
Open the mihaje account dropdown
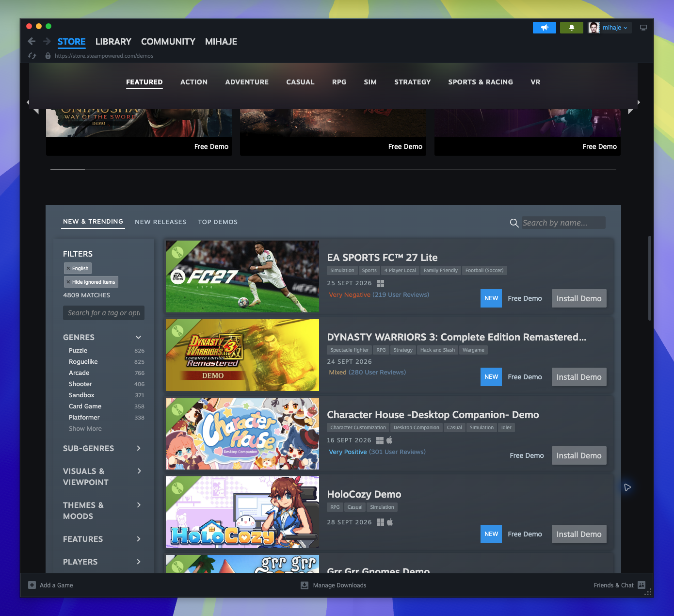click(615, 28)
